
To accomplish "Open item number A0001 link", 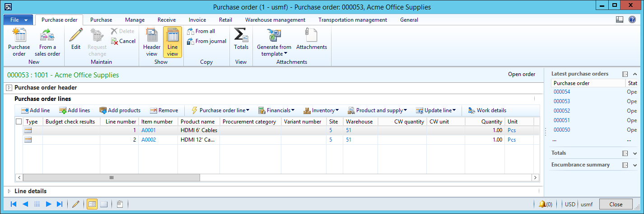I will tap(148, 130).
